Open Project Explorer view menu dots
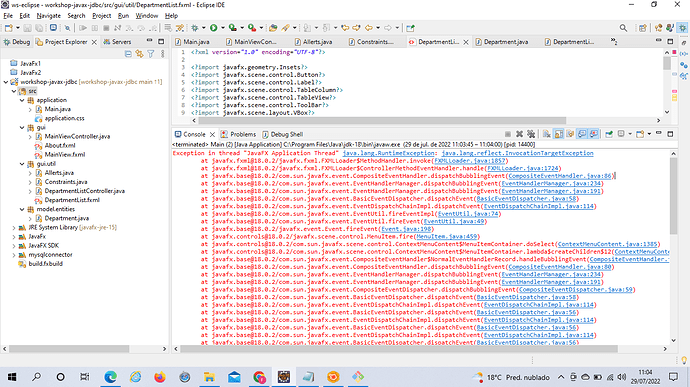 162,54
